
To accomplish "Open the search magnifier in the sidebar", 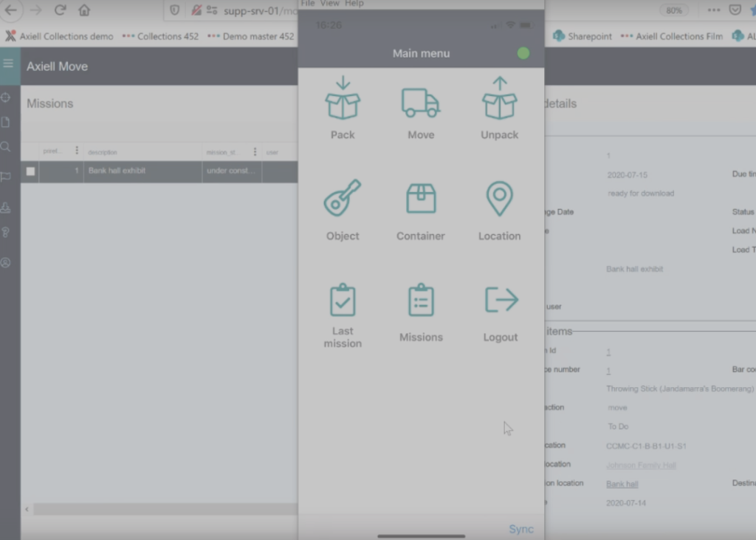I will [x=8, y=146].
